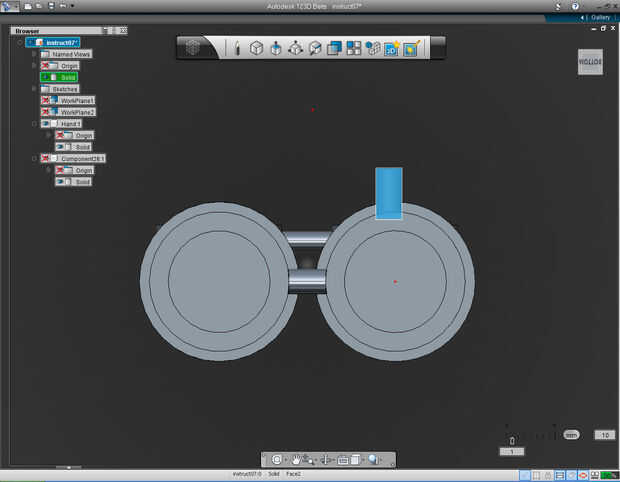Open the faded cube menu on toolbar left
620x482 pixels.
tap(193, 48)
